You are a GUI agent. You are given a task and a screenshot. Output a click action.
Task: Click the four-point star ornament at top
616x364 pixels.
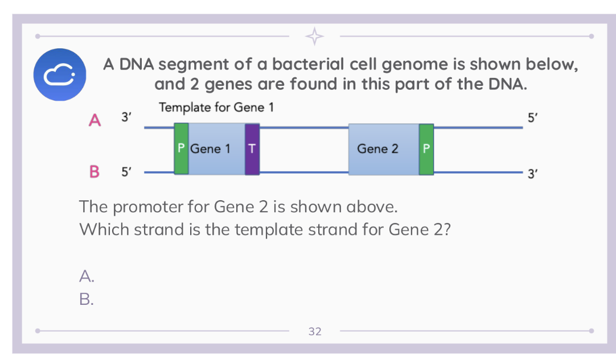click(x=314, y=36)
